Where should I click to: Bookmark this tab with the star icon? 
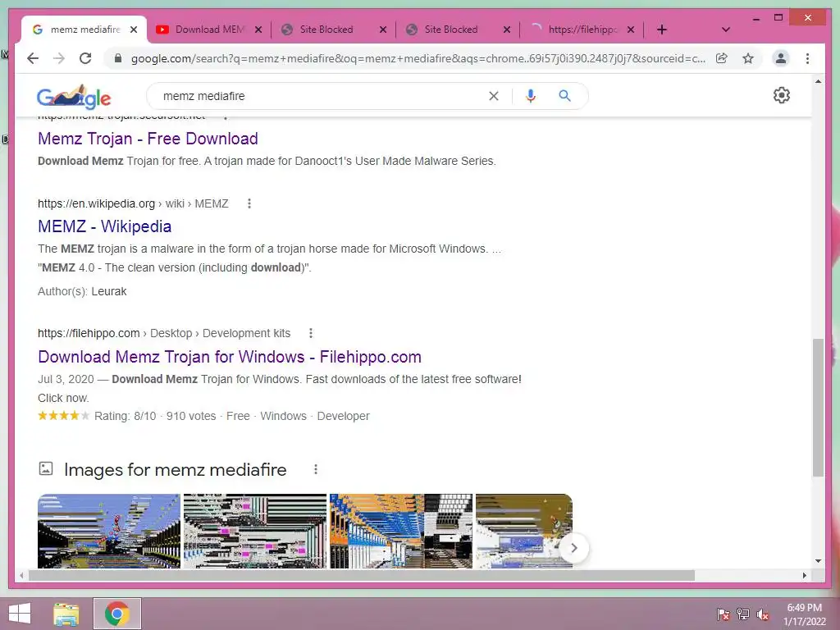tap(748, 58)
